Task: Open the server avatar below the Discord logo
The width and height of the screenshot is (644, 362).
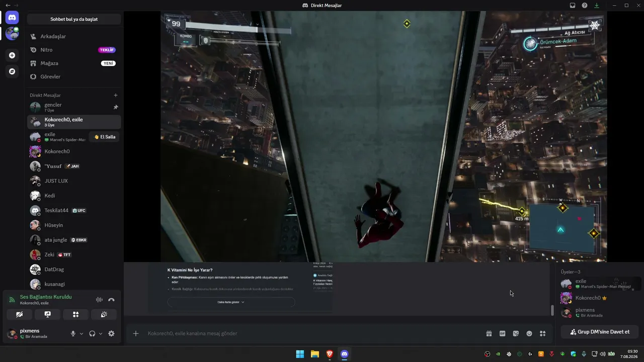Action: pyautogui.click(x=12, y=34)
